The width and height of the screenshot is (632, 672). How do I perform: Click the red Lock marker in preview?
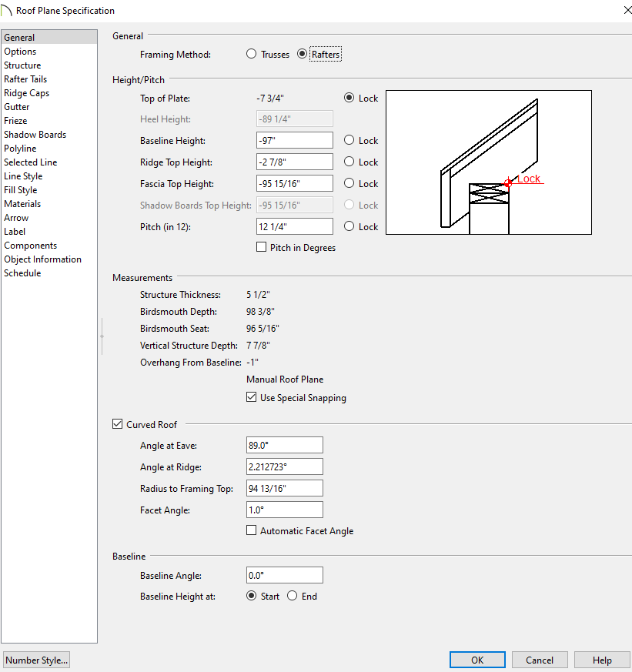click(x=509, y=182)
